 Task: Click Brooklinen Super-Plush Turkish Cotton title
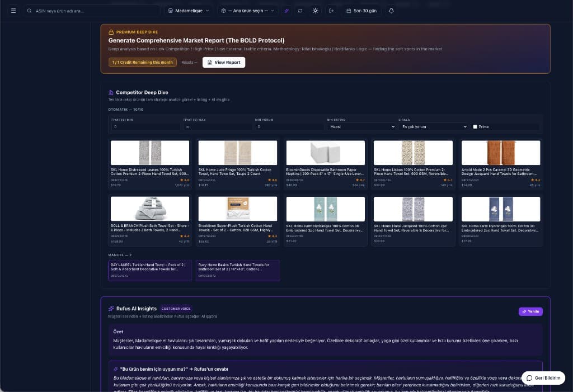click(236, 228)
